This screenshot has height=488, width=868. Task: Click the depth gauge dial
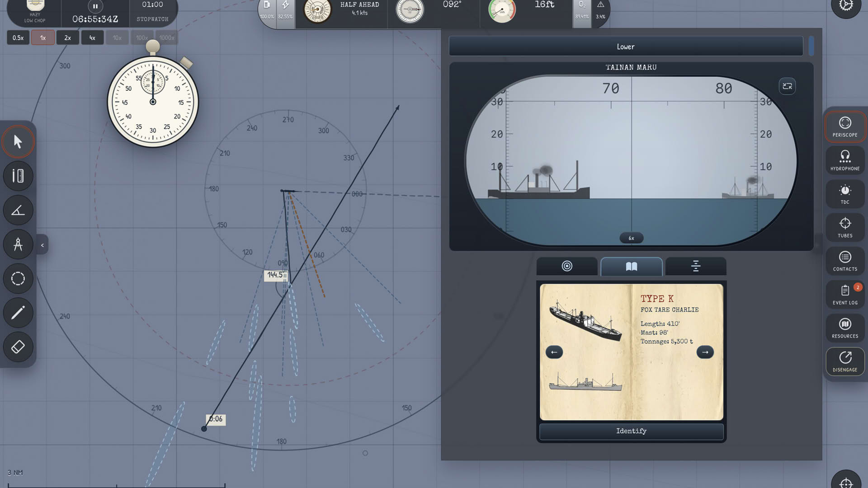(x=502, y=10)
